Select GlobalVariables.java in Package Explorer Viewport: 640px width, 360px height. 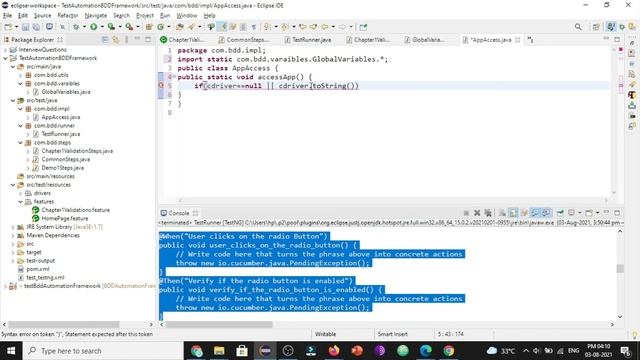[66, 92]
